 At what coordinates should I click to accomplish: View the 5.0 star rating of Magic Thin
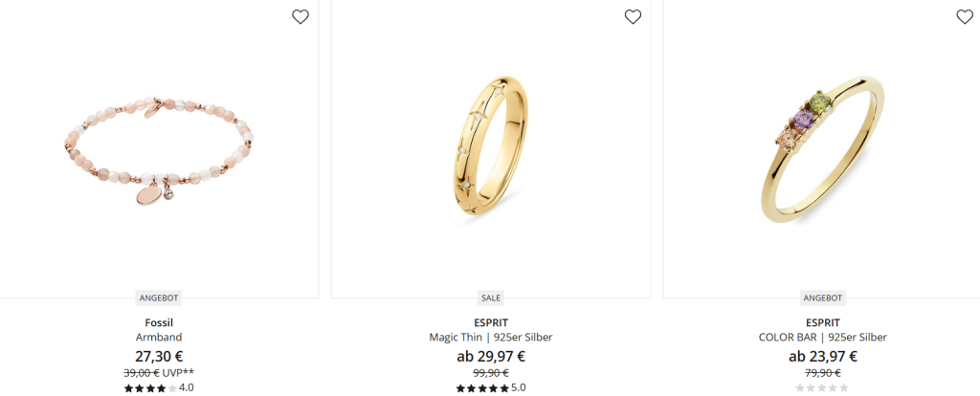coord(491,388)
